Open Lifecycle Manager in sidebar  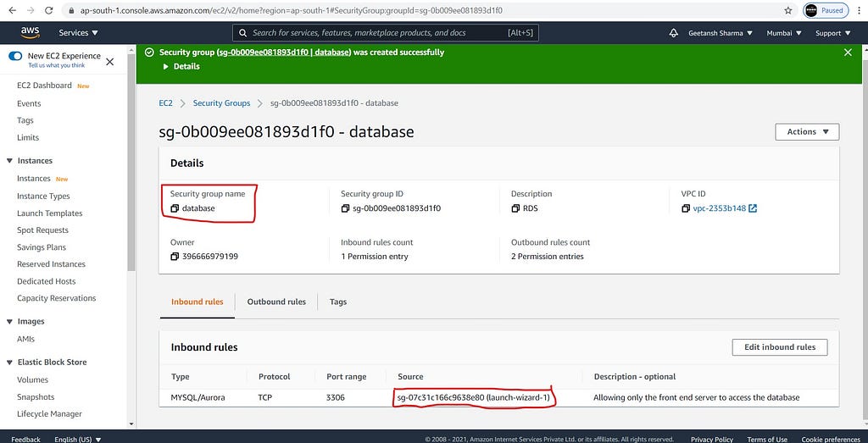(x=49, y=414)
